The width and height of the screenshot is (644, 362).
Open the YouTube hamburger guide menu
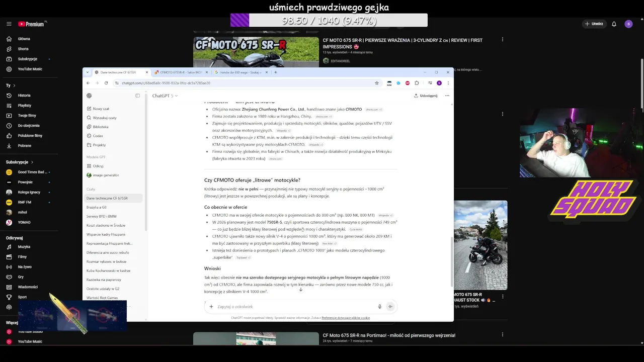click(x=9, y=24)
